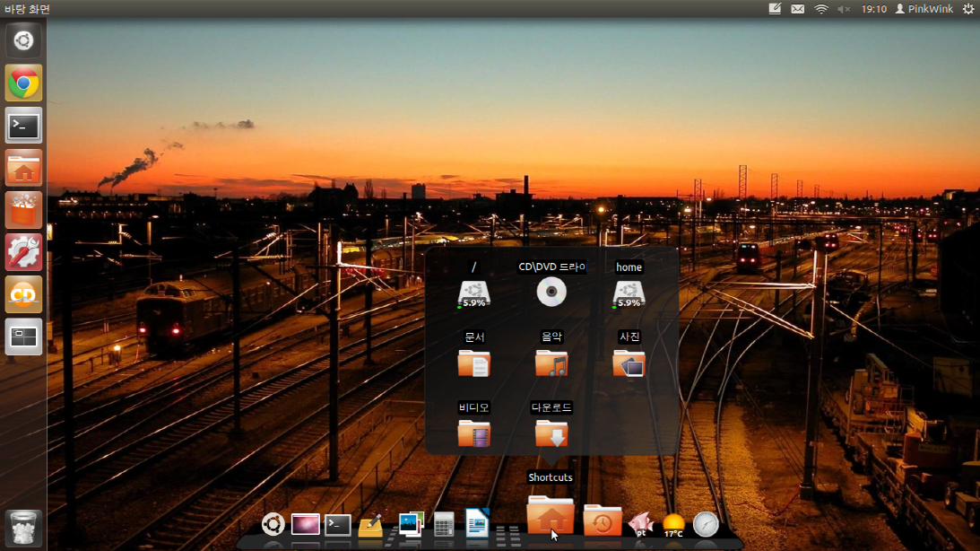Open the Workspace Switcher icon
The width and height of the screenshot is (980, 551).
23,337
